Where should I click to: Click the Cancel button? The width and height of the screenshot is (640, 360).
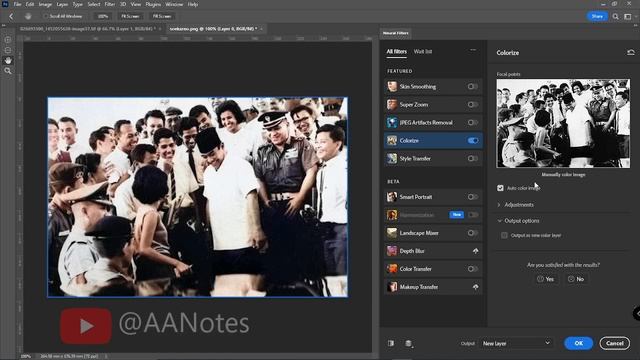(614, 343)
